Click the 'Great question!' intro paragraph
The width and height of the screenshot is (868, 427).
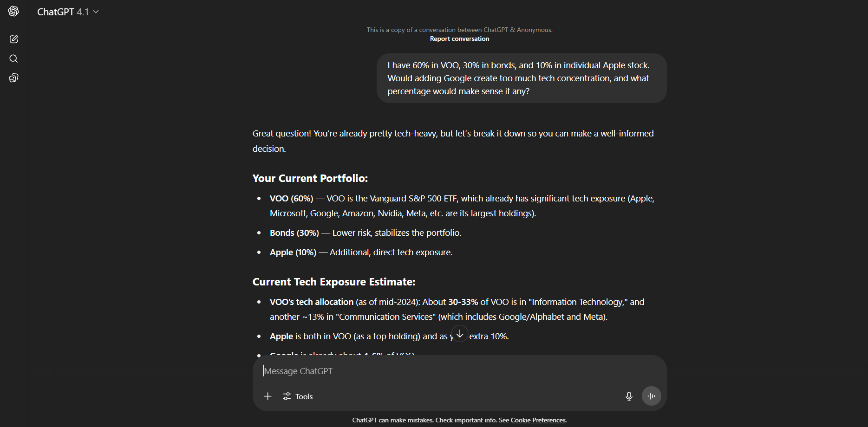tap(453, 141)
